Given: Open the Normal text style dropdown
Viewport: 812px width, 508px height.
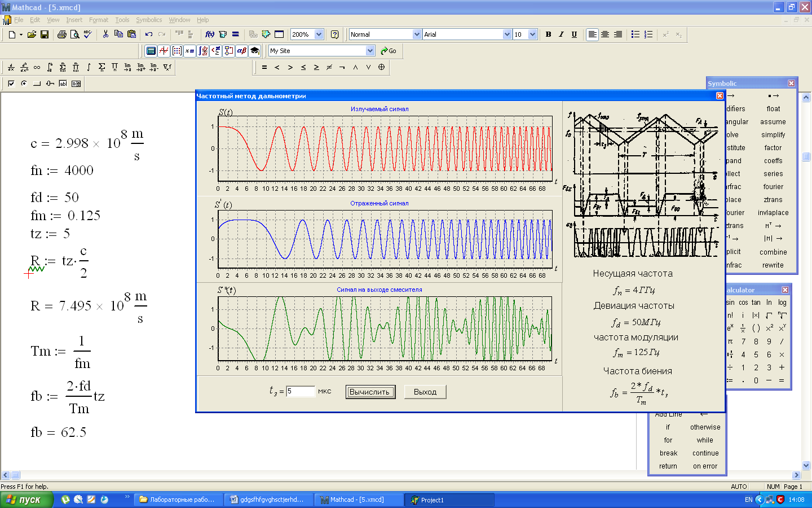Looking at the screenshot, I should (x=417, y=34).
